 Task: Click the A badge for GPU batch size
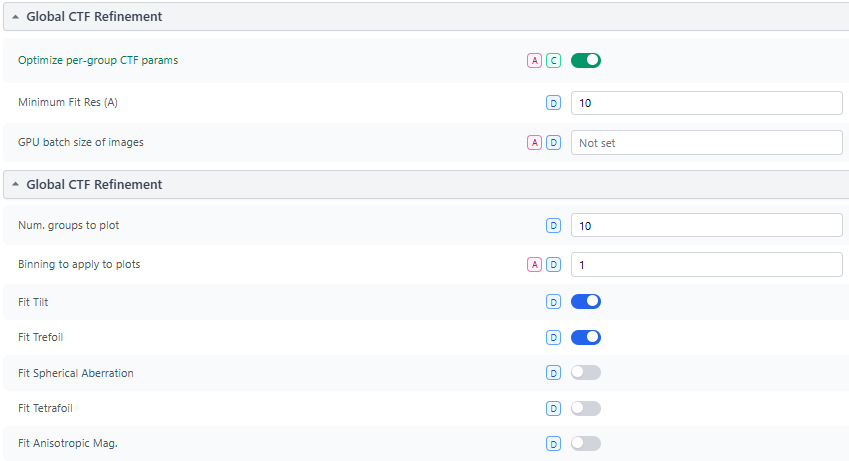(x=535, y=143)
